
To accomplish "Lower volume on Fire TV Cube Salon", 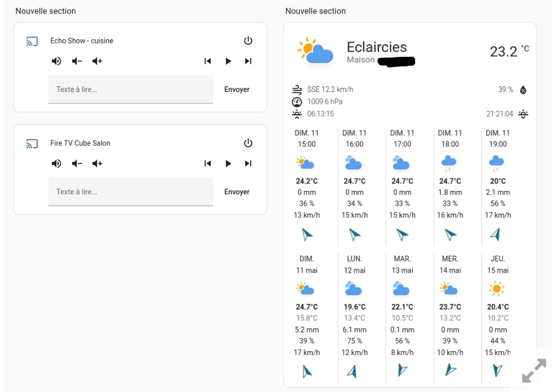I will click(77, 164).
